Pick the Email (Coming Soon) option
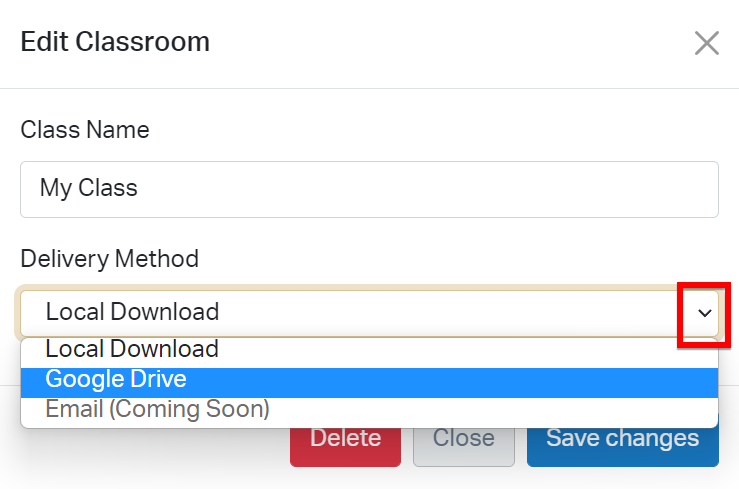This screenshot has width=739, height=489. coord(157,409)
